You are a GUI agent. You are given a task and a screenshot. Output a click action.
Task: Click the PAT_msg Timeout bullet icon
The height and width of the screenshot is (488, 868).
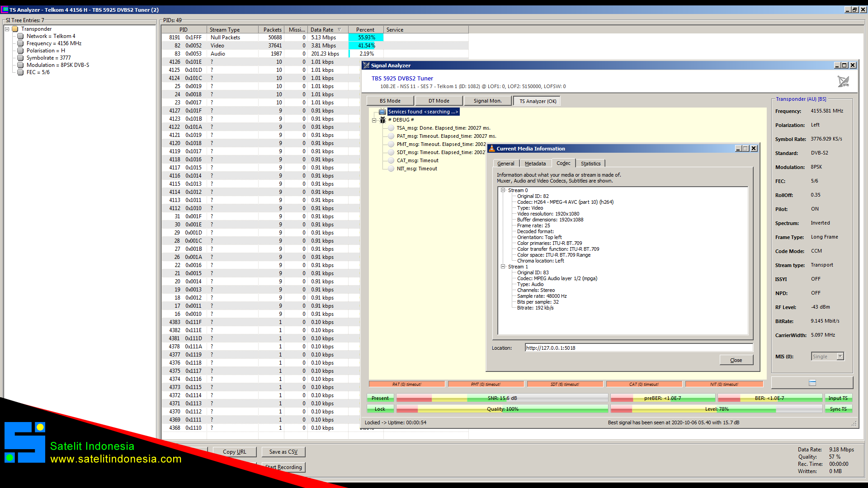[x=391, y=136]
